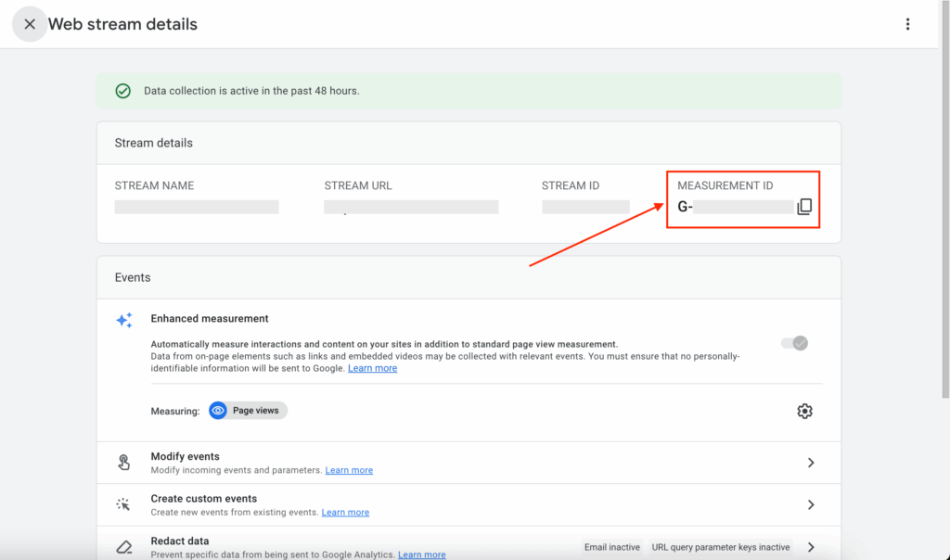950x560 pixels.
Task: Open Enhanced measurement settings gear
Action: tap(804, 411)
